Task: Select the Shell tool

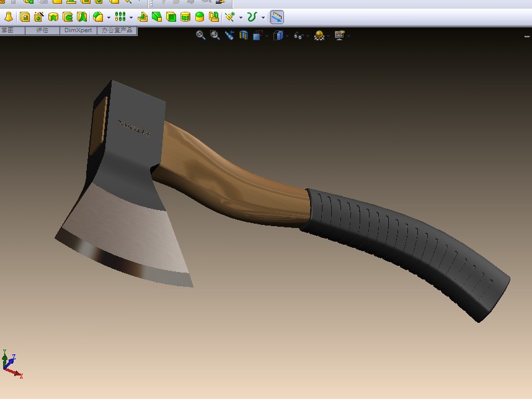Action: coord(171,17)
